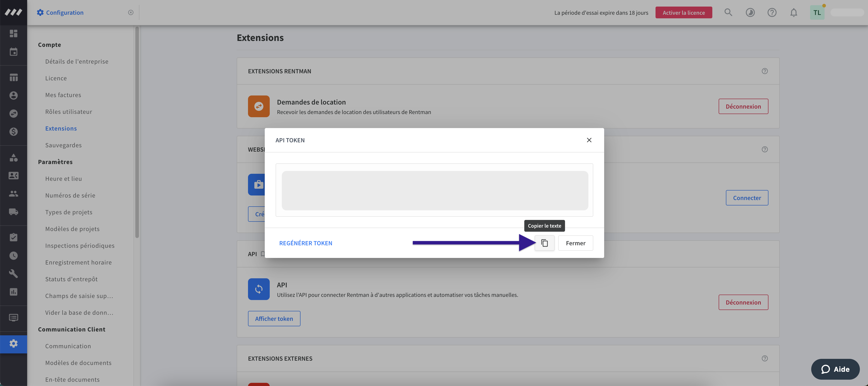Open Sauvegardes in configuration menu
The height and width of the screenshot is (386, 868).
coord(63,145)
